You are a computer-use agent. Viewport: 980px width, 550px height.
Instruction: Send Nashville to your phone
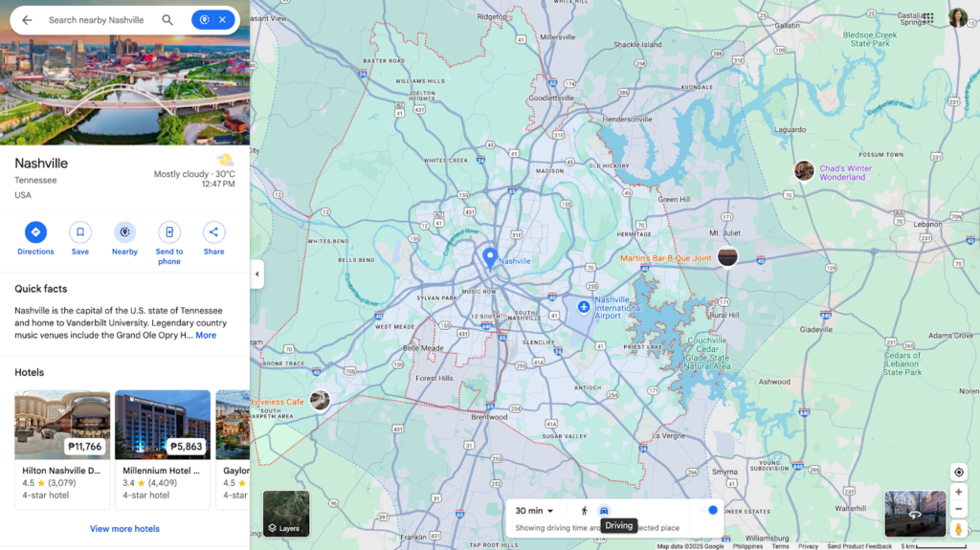[x=169, y=244]
